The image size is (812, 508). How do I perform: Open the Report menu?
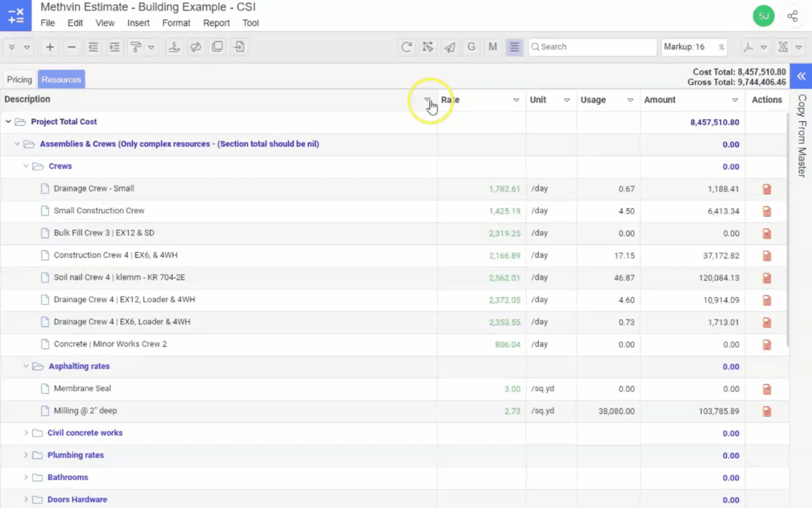pyautogui.click(x=216, y=23)
